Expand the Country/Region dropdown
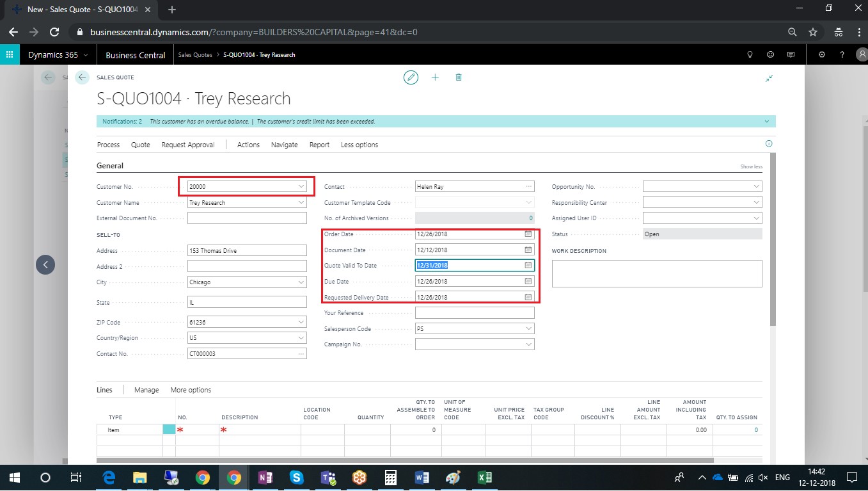 301,338
